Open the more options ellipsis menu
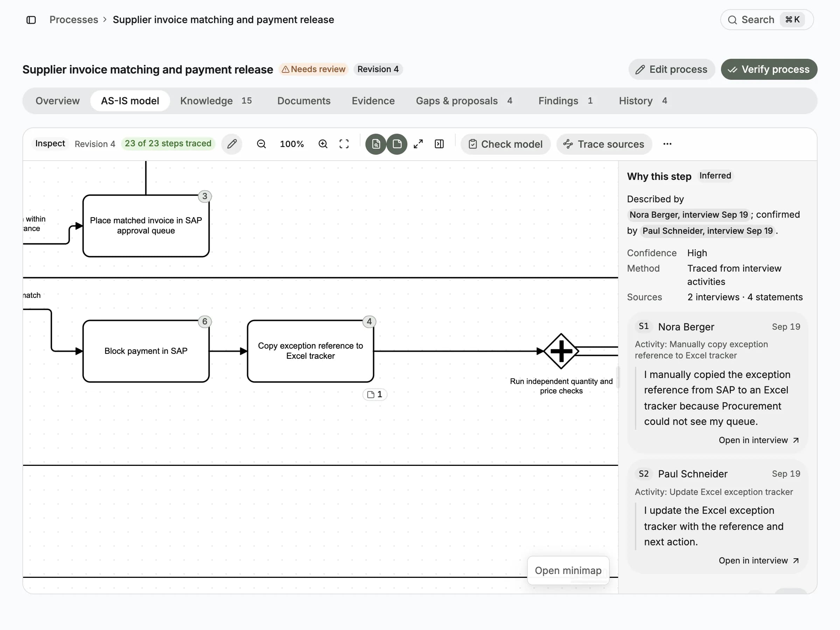 pos(667,144)
